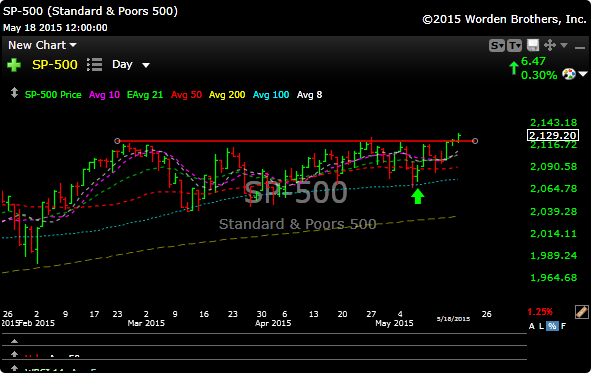Click the Avg 200 legend label
Viewport: 591px width, 373px height.
coord(227,95)
